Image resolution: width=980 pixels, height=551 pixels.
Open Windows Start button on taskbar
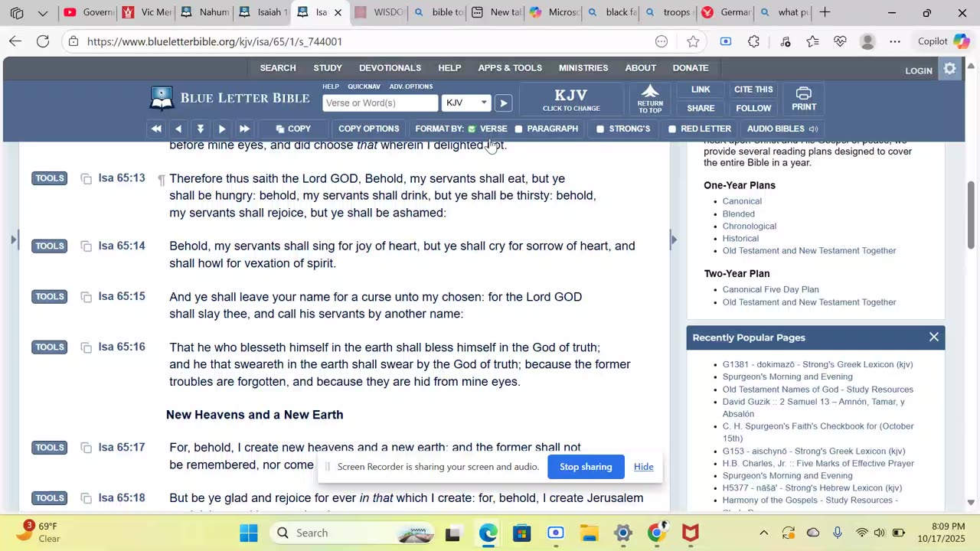[249, 533]
